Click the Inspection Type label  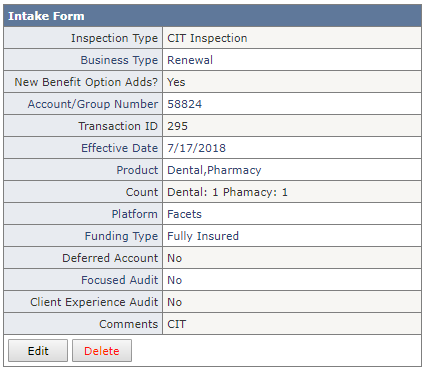click(x=114, y=38)
